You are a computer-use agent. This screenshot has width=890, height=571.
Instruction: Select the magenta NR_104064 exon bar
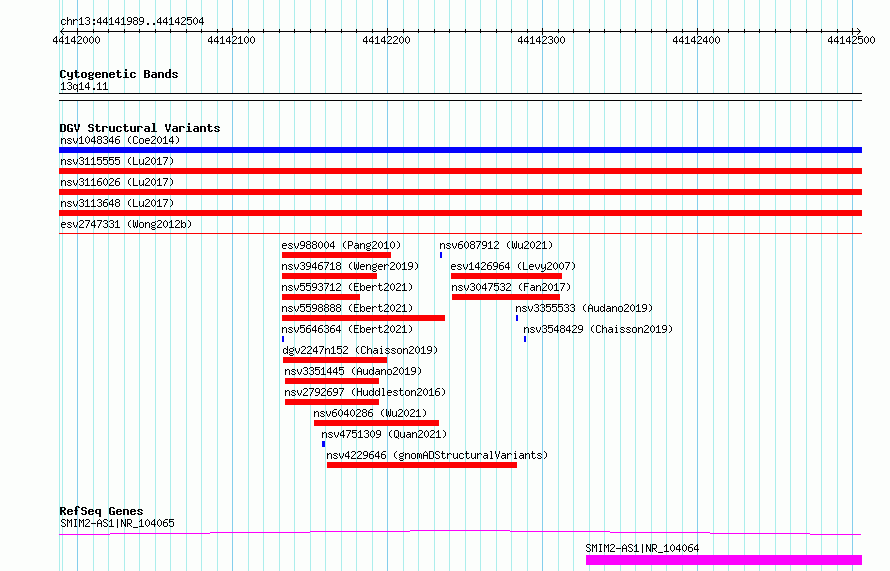(x=724, y=560)
